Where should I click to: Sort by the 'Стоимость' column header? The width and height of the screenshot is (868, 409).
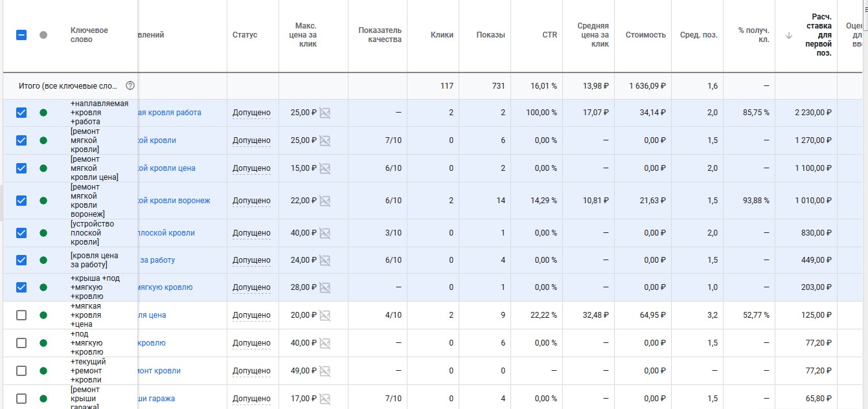[x=646, y=35]
